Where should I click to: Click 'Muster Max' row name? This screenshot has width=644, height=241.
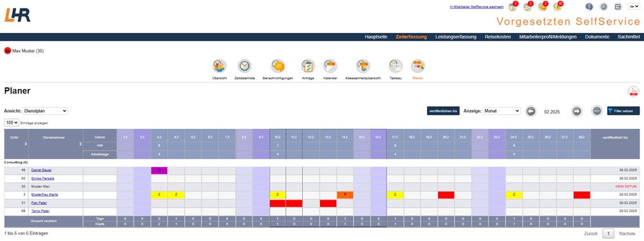click(x=40, y=187)
